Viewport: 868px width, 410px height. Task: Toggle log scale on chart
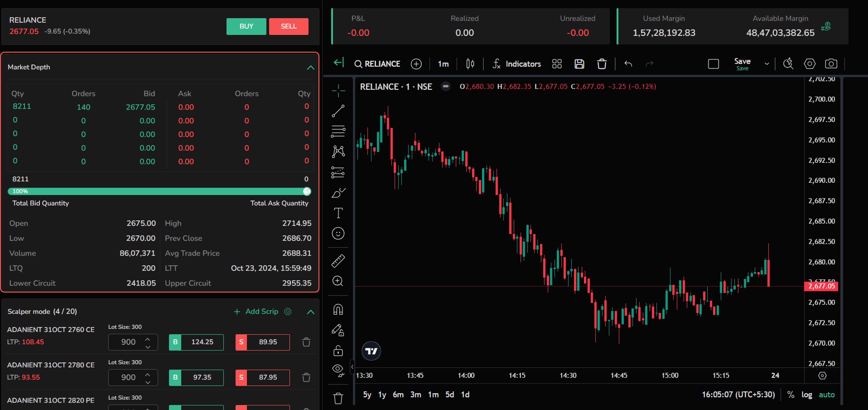coord(807,395)
